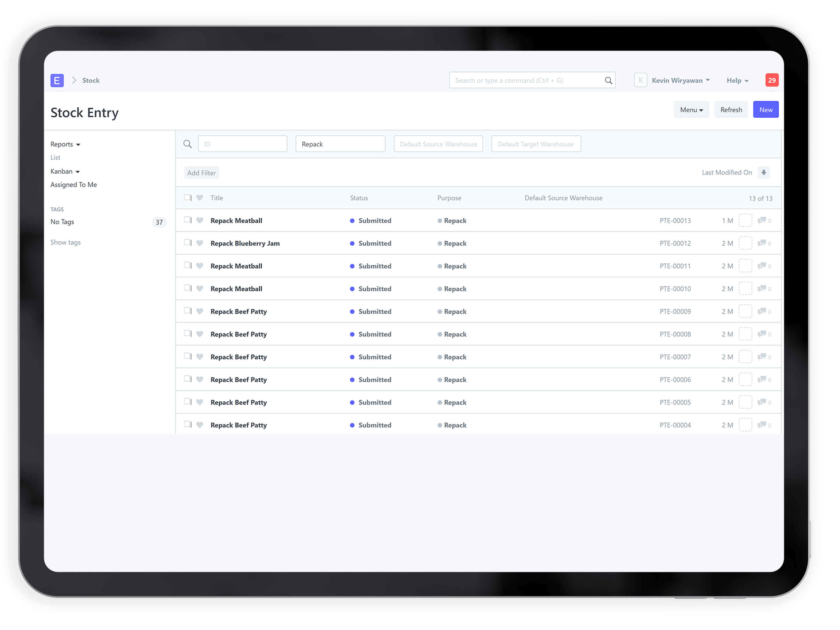Check the Repack Blueberry Jam row checkbox
Image resolution: width=840 pixels, height=630 pixels.
(x=187, y=243)
